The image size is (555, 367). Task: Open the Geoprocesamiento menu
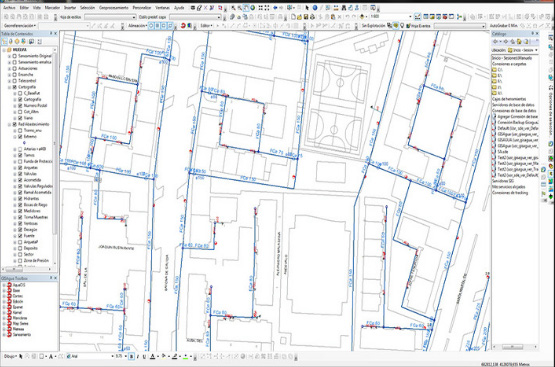point(114,7)
